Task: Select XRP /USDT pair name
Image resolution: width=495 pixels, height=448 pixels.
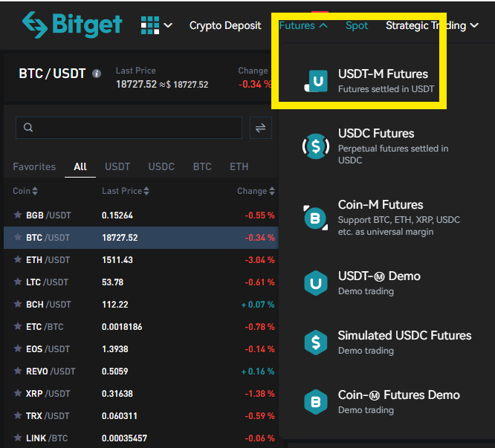Action: [x=48, y=394]
